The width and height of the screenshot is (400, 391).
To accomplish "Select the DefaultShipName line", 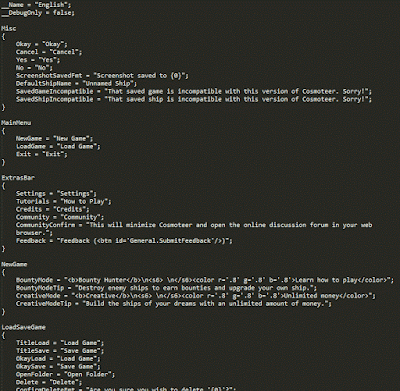I will (76, 84).
